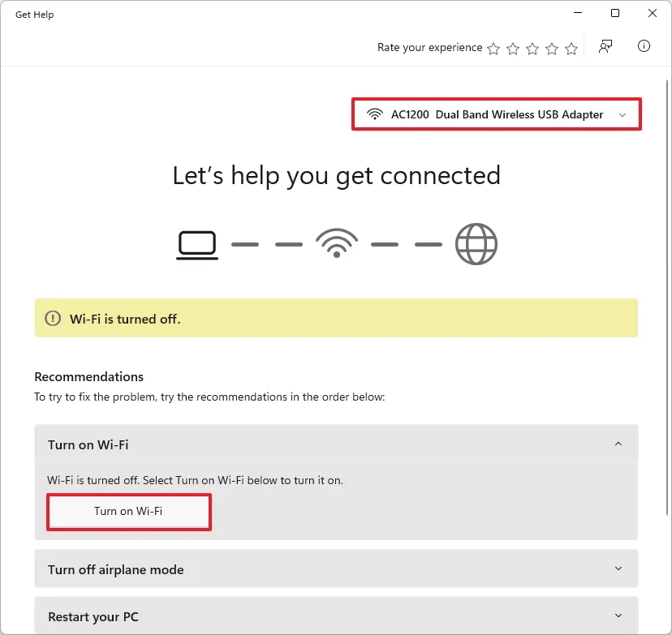The height and width of the screenshot is (635, 672).
Task: Click the globe icon in the connection diagram
Action: coord(476,243)
